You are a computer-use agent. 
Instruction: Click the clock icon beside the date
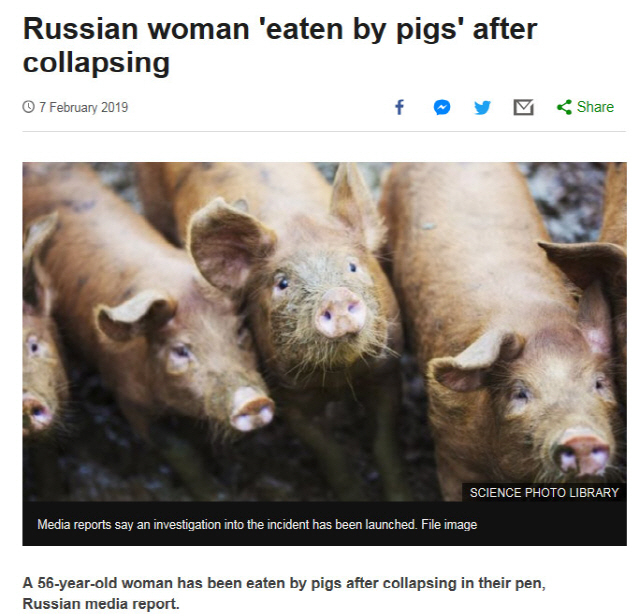(28, 107)
